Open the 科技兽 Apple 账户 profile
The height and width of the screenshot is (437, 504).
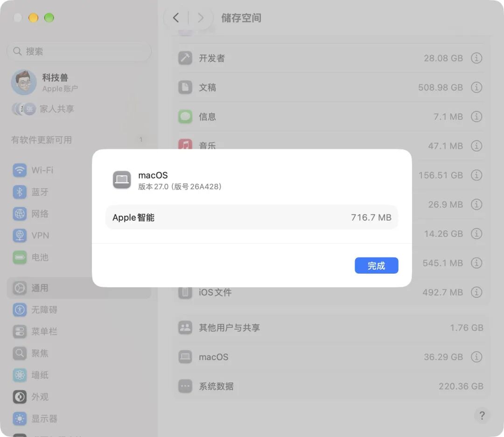45,82
